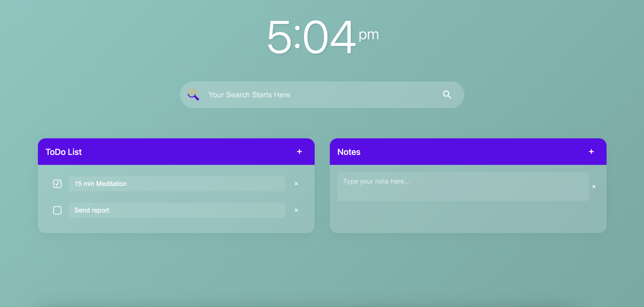Click the close icon on the Notes field
This screenshot has height=307, width=644.
click(x=594, y=186)
